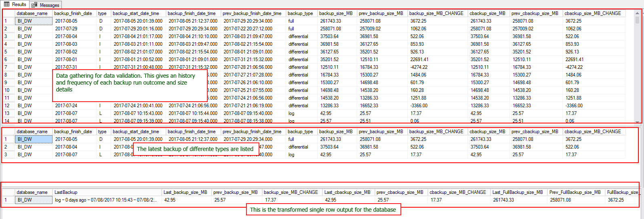The width and height of the screenshot is (644, 219).
Task: Click the LastBackup column header
Action: click(66, 192)
